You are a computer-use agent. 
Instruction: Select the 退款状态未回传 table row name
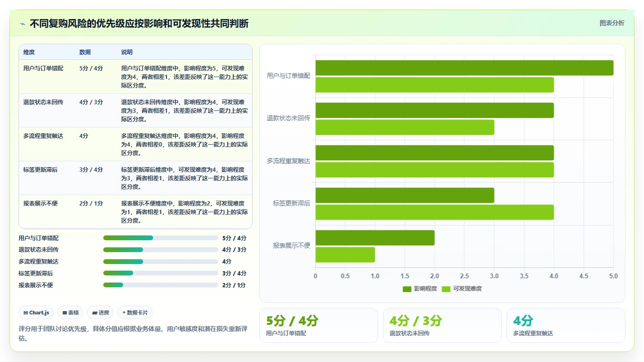(x=43, y=102)
